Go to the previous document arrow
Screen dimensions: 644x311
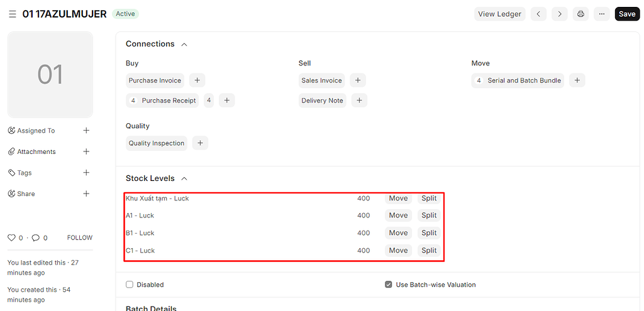(x=538, y=14)
